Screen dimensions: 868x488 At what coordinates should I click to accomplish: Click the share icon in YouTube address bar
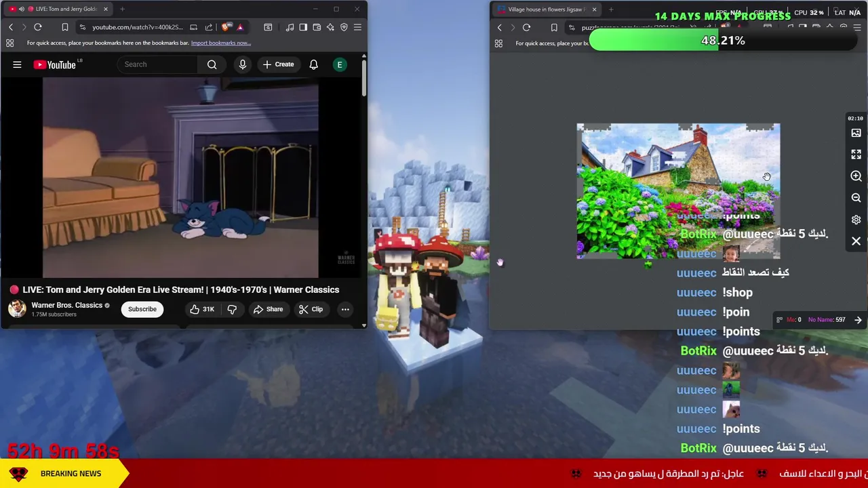(209, 27)
